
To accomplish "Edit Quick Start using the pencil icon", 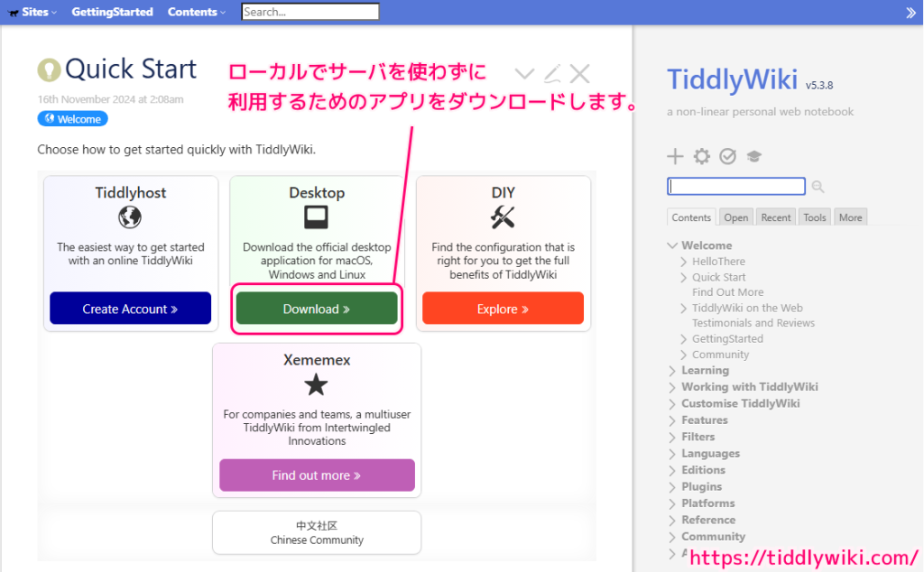I will [551, 73].
